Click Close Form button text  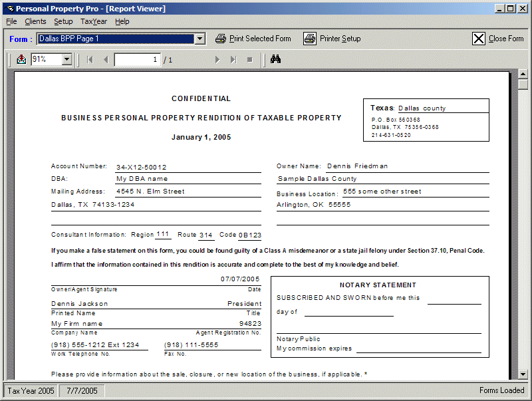pyautogui.click(x=506, y=39)
